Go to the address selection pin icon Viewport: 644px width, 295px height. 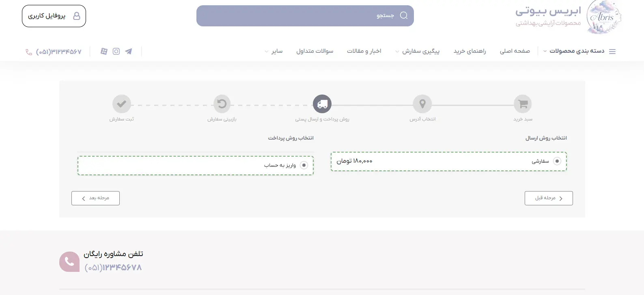(422, 104)
